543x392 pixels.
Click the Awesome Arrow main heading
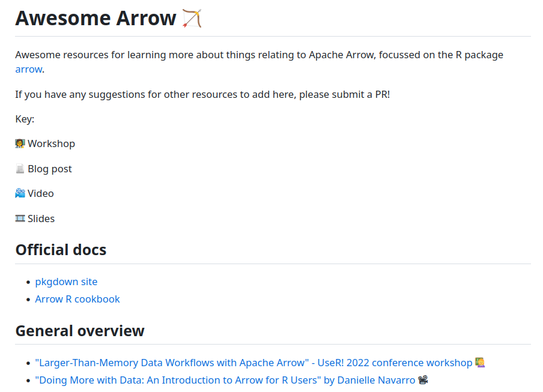(x=96, y=19)
